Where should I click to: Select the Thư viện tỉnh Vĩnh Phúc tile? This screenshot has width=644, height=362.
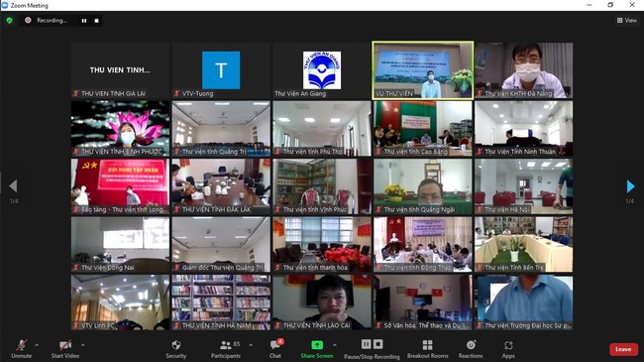(x=322, y=186)
